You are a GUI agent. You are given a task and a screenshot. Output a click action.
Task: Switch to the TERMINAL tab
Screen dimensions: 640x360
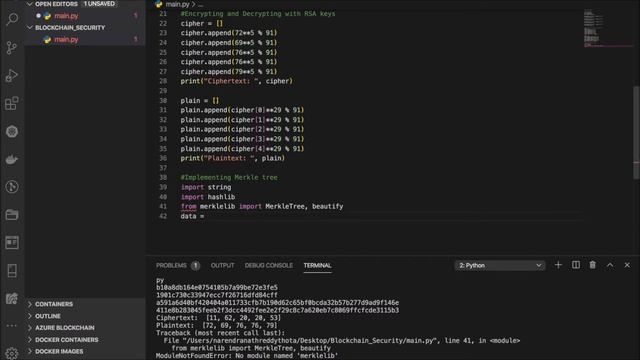point(317,265)
